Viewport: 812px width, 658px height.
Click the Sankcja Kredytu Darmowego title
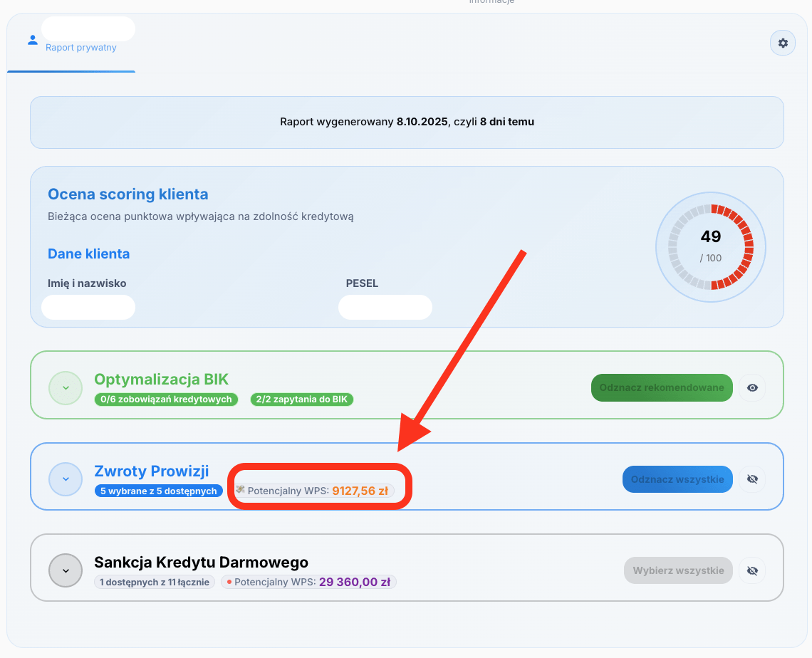point(201,563)
